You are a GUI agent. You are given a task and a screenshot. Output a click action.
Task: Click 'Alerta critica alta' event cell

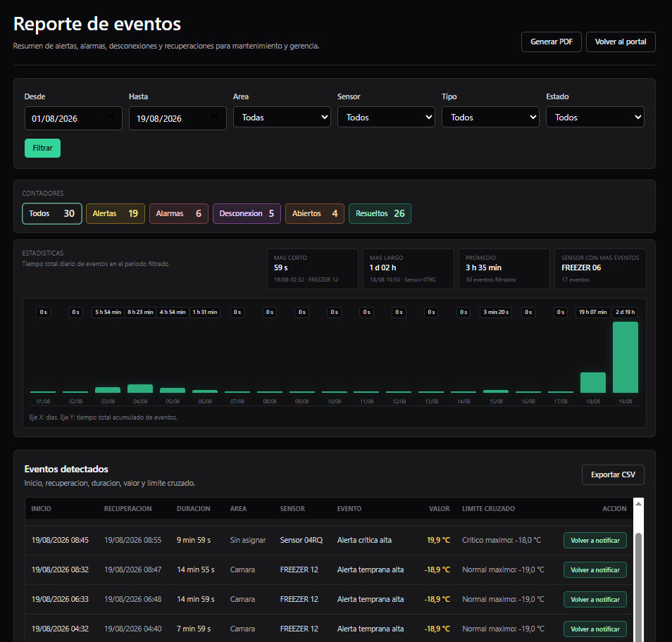[364, 540]
